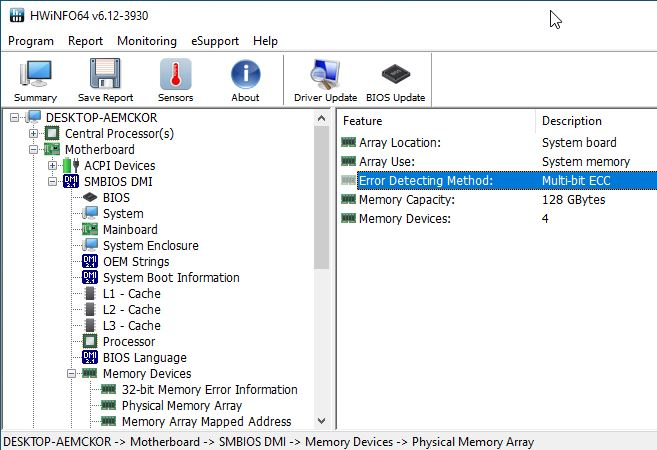This screenshot has width=657, height=450.
Task: Click tree scrollbar down arrow
Action: coord(321,421)
